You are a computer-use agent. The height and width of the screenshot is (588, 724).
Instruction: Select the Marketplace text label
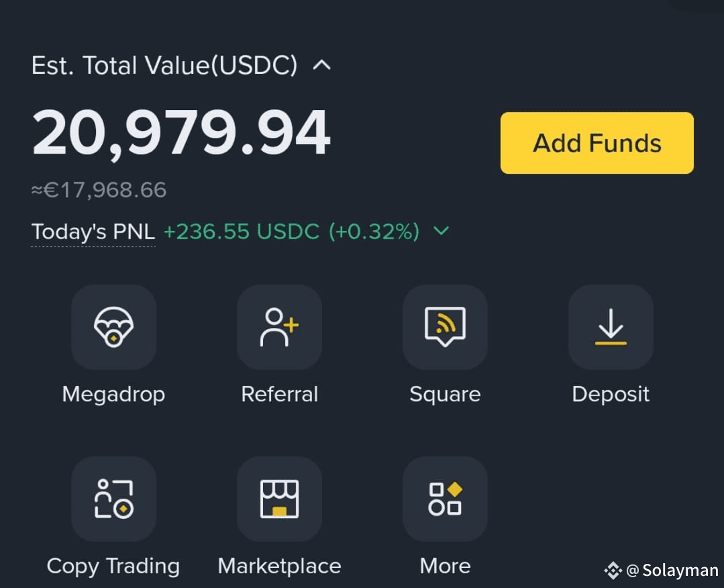point(279,567)
